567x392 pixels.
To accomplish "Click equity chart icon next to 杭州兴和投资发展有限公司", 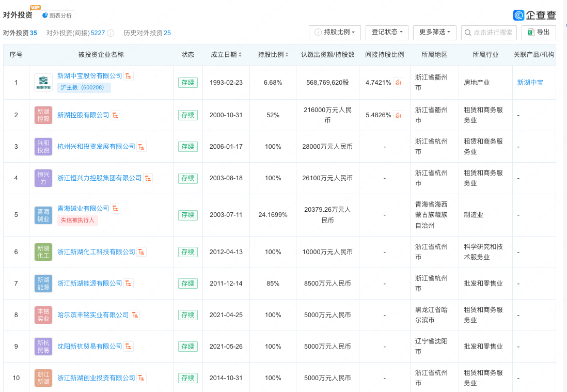I will pos(141,147).
